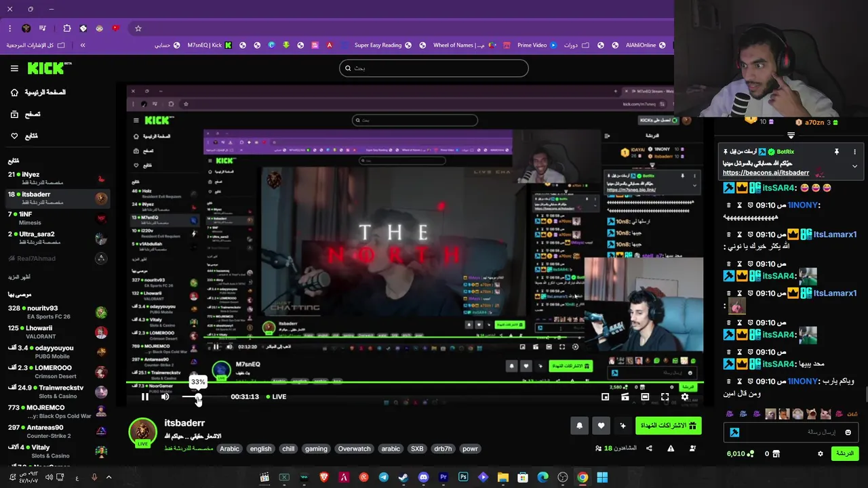868x488 pixels.
Task: Jump to LIVE in the player
Action: [x=276, y=396]
